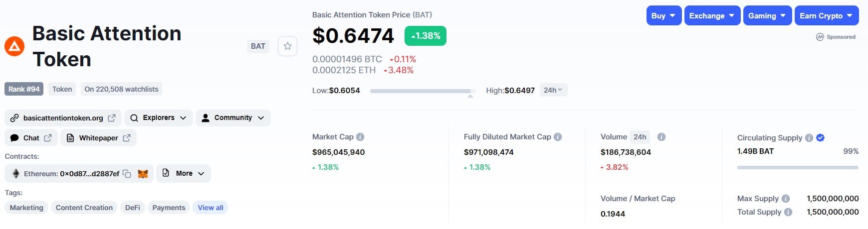
Task: Select the Content Creation tag
Action: click(84, 208)
